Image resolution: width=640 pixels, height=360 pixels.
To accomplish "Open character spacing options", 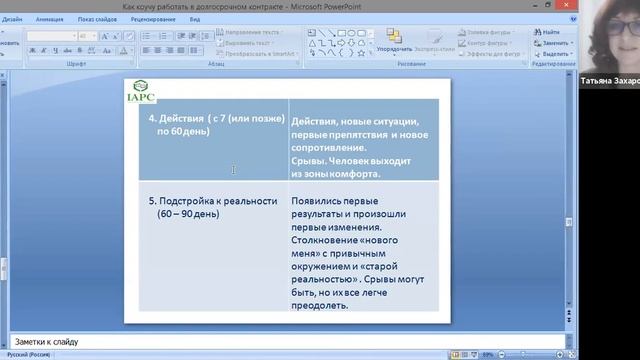I will [x=92, y=51].
